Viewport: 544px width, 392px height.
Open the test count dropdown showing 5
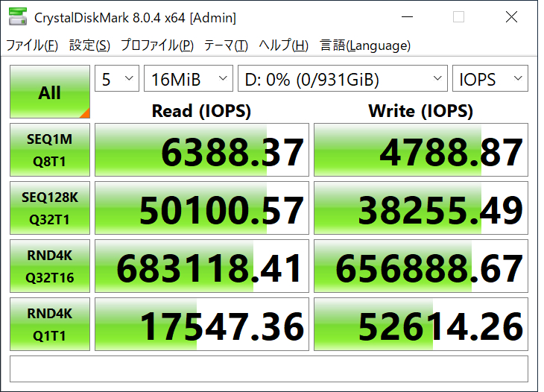pos(117,79)
